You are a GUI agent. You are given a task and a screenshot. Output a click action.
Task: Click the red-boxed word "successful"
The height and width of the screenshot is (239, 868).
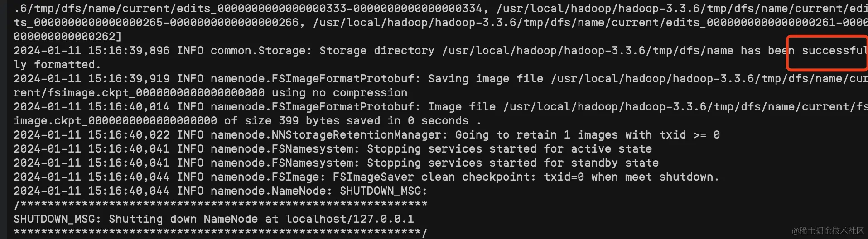pos(834,51)
